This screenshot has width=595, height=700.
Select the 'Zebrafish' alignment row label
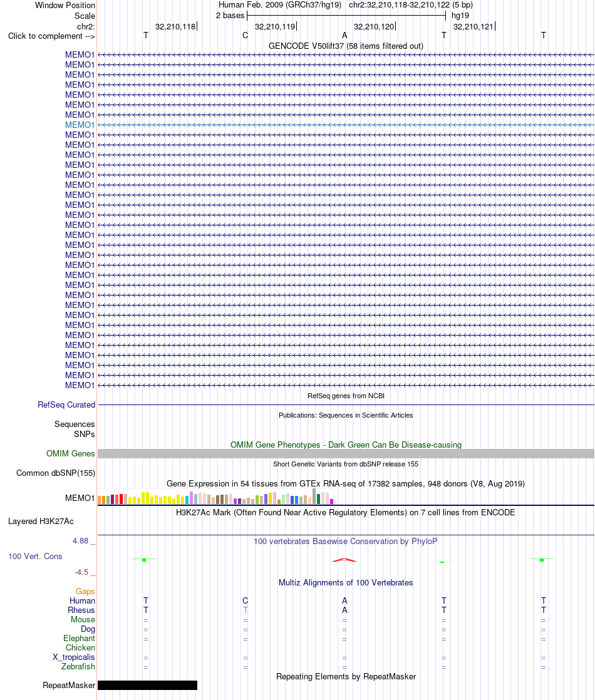[78, 667]
